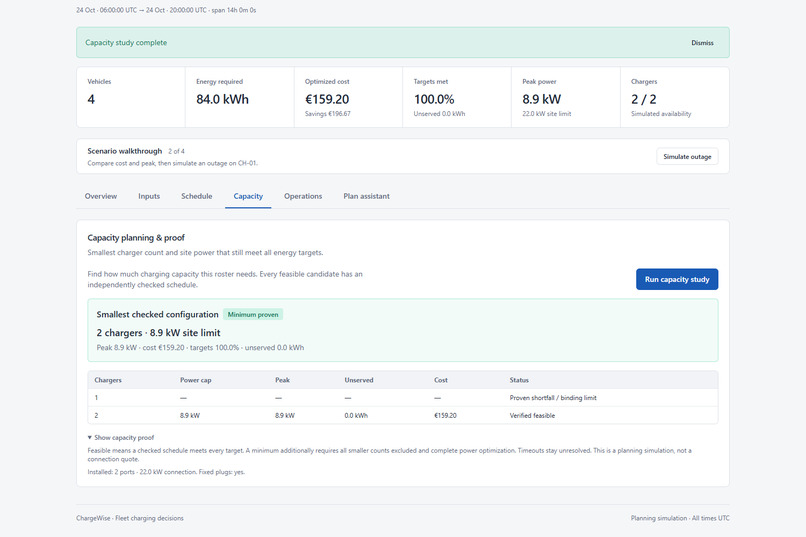The width and height of the screenshot is (806, 537).
Task: Click the 2 chargers · 8.9 kW site limit heading
Action: tap(158, 333)
